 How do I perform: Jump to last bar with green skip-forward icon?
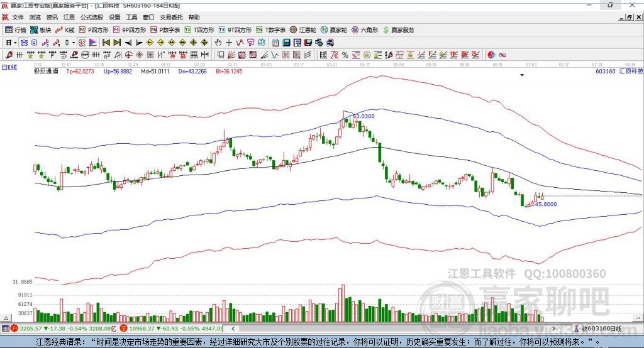[x=117, y=43]
